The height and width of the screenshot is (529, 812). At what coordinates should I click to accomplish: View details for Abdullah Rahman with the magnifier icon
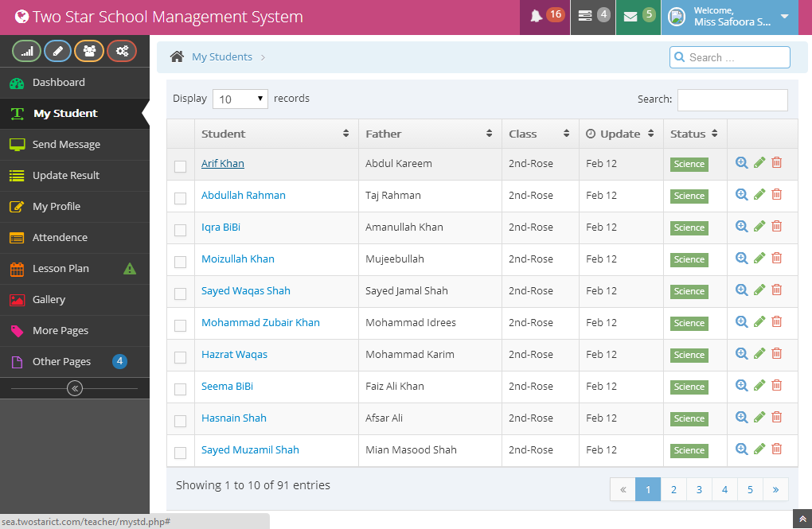[742, 195]
